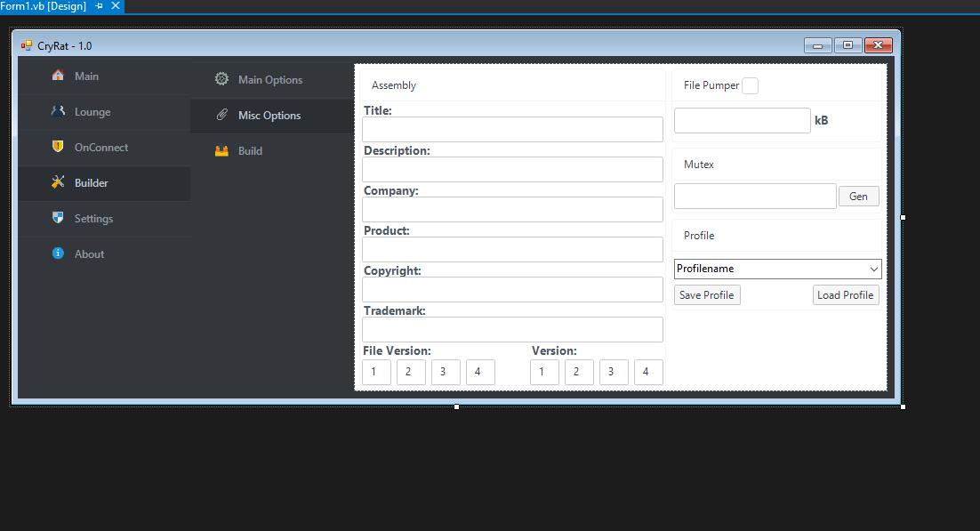The width and height of the screenshot is (980, 531).
Task: Click Version fourth box
Action: [649, 372]
